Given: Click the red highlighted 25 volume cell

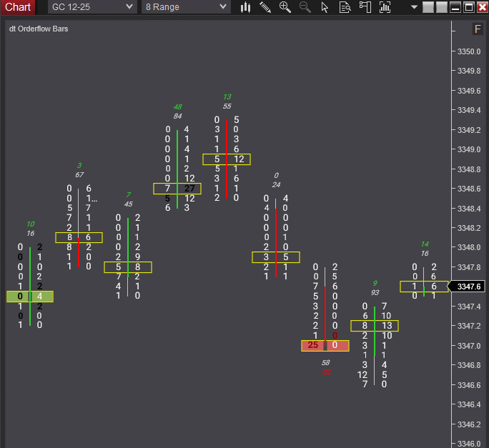Looking at the screenshot, I should point(312,345).
